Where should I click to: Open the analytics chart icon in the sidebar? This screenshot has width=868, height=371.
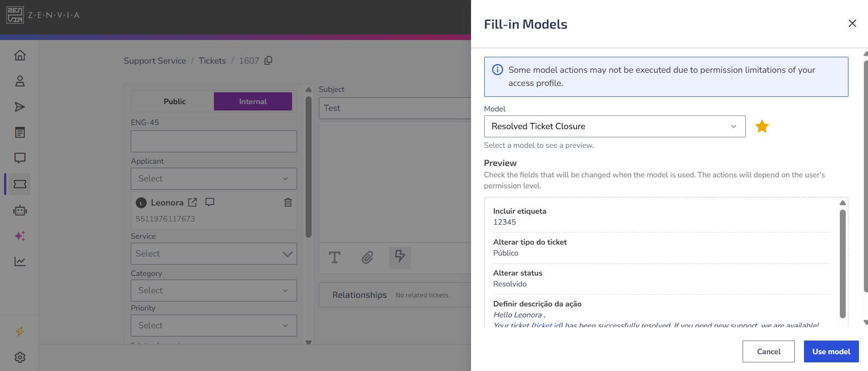(x=20, y=261)
